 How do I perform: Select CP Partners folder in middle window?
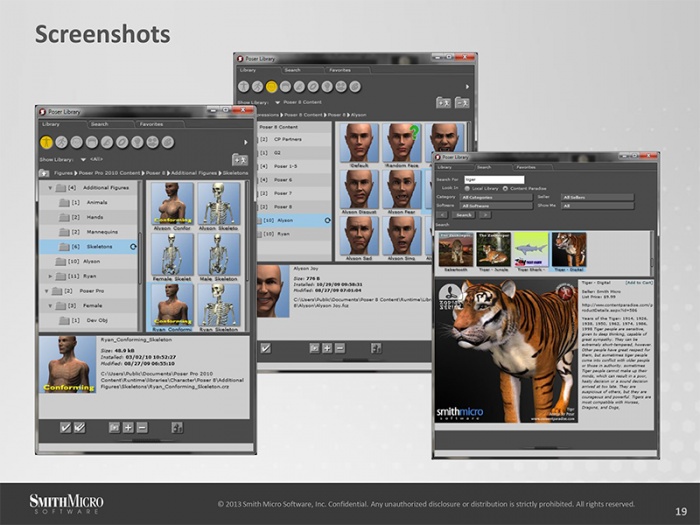click(x=294, y=139)
